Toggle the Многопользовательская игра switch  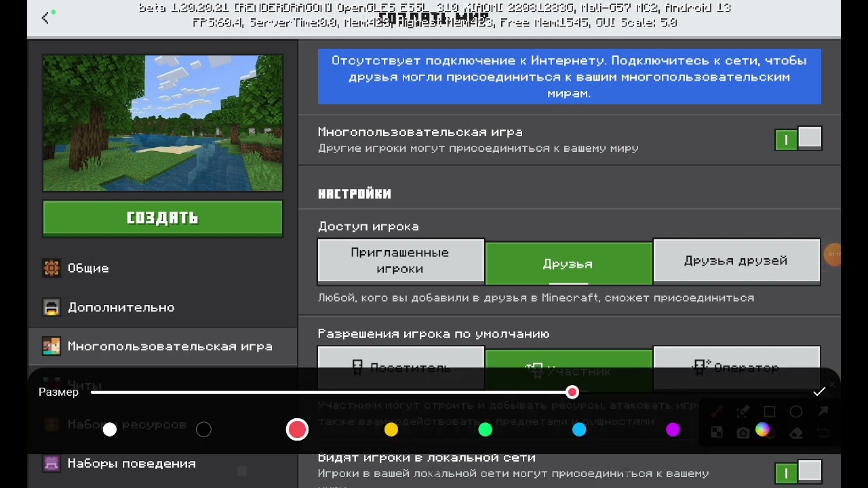click(798, 139)
